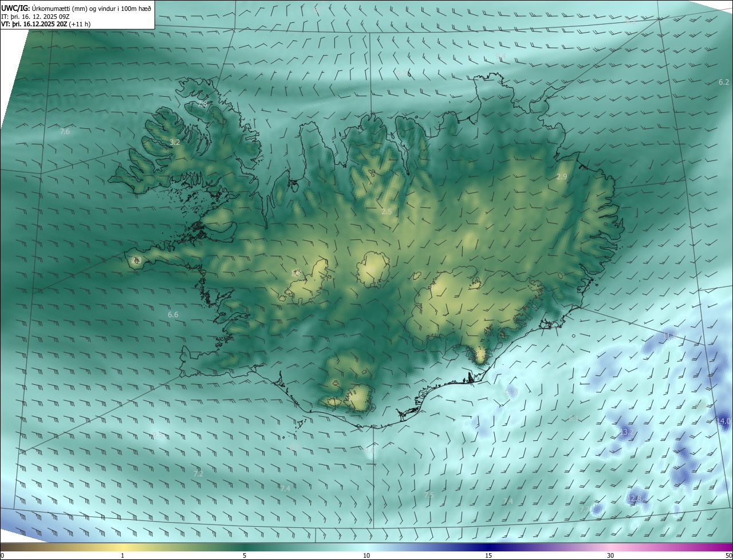This screenshot has height=560, width=733.
Task: Click the 15 mm tick on the color scale
Action: (488, 555)
